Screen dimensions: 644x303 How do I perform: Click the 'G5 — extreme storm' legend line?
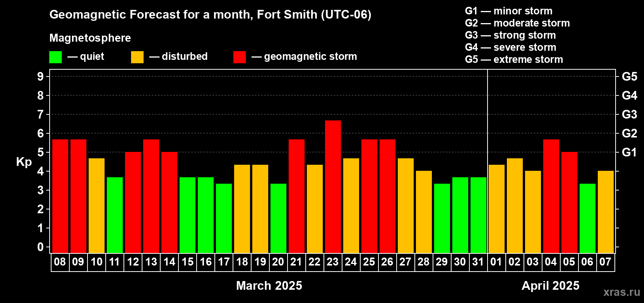pyautogui.click(x=514, y=59)
